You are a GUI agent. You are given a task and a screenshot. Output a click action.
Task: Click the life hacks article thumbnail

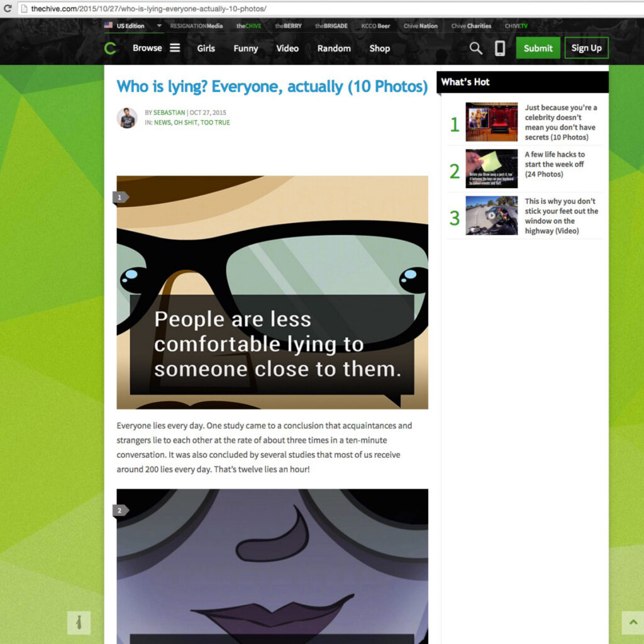point(491,169)
